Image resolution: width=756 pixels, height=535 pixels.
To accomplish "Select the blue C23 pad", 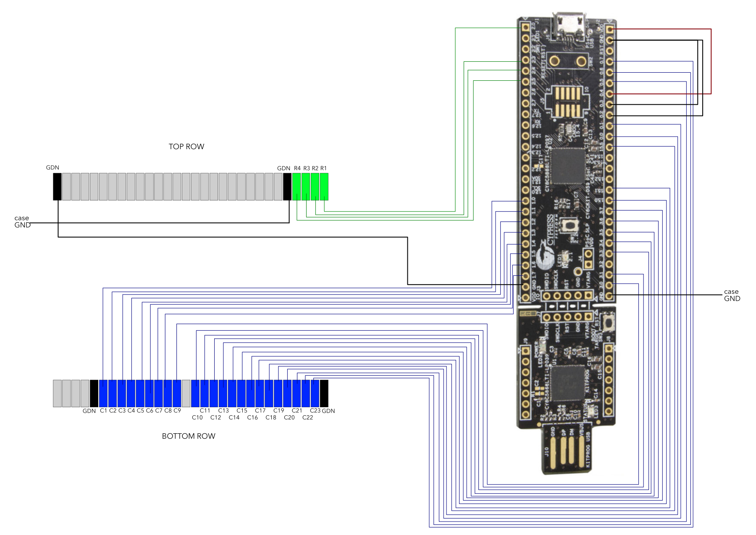I will tap(315, 393).
